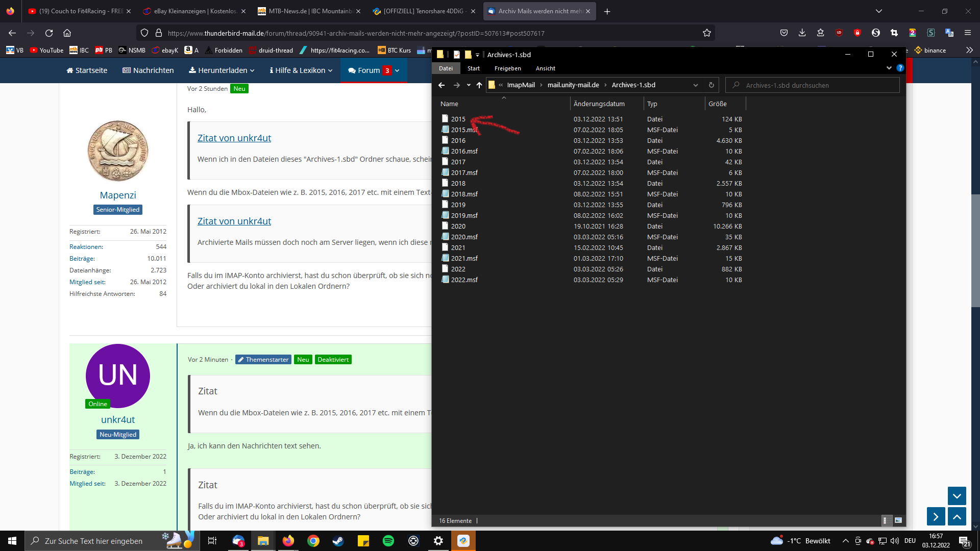Open the Mapenzi user profile link
The width and height of the screenshot is (980, 551).
pos(118,195)
